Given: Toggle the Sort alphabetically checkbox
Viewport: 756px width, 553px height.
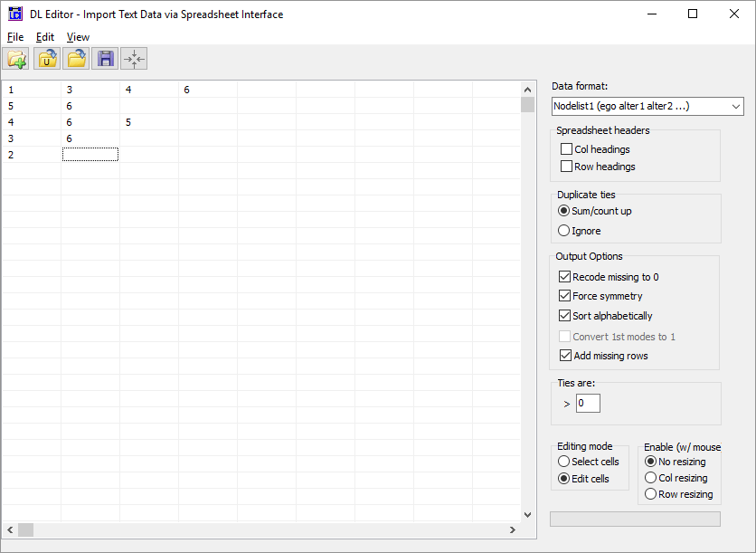Looking at the screenshot, I should tap(566, 316).
